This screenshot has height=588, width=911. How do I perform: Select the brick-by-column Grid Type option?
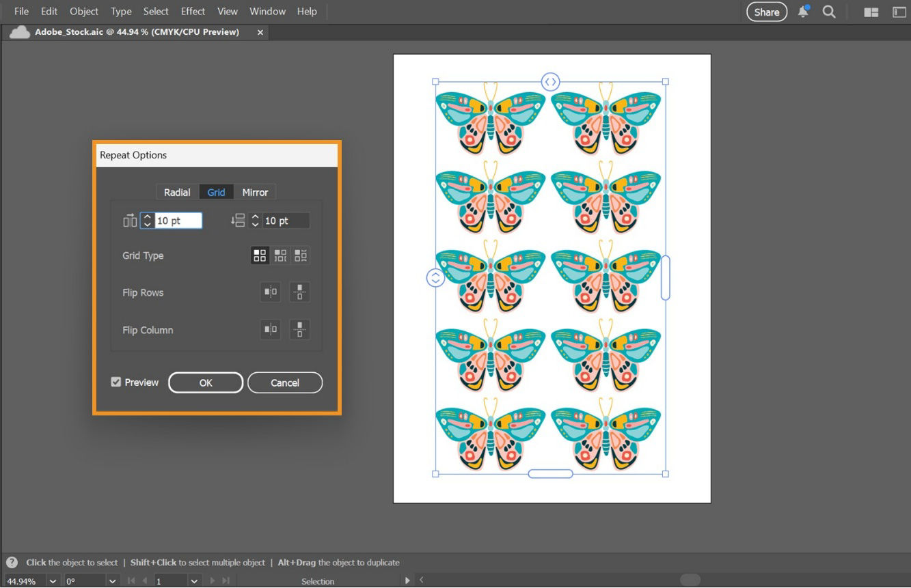(x=300, y=255)
